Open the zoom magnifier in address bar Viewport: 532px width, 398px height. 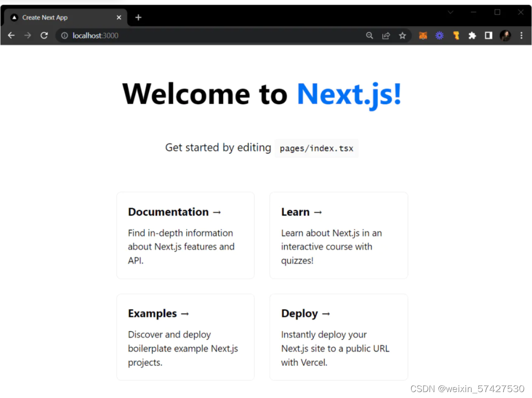tap(369, 36)
